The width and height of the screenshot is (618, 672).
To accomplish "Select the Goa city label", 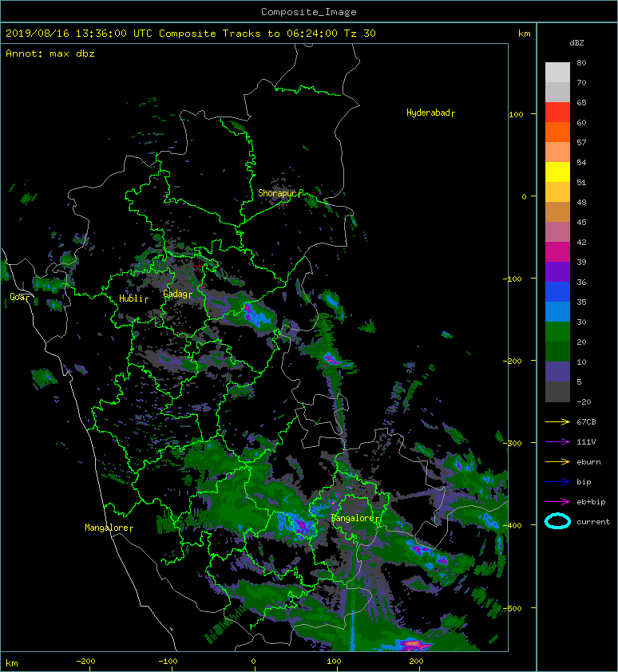I will point(19,297).
